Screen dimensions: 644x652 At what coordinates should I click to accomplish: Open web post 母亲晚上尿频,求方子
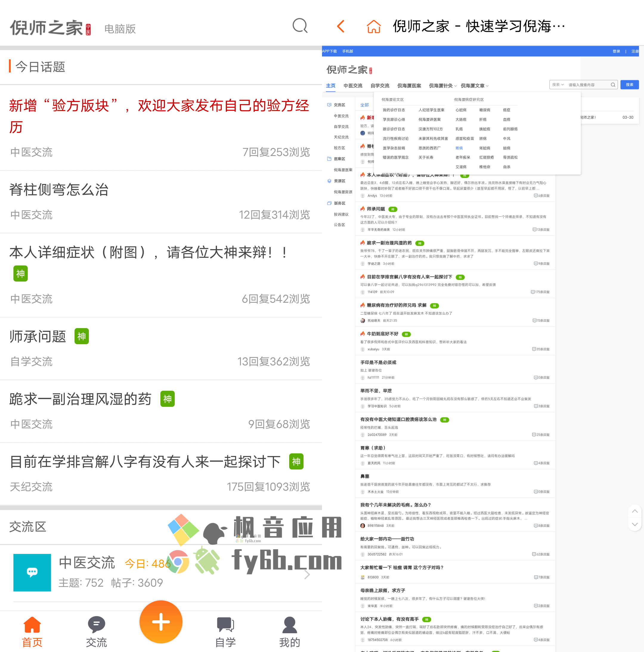[x=383, y=590]
